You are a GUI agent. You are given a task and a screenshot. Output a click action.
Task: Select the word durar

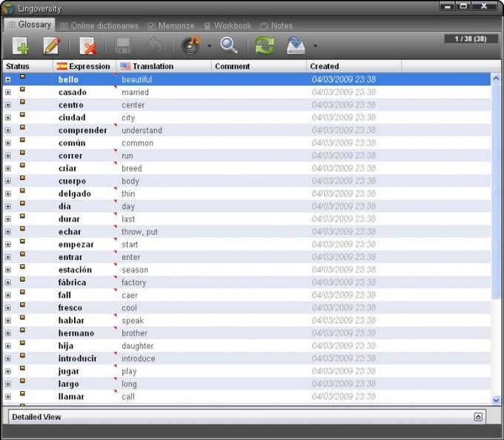coord(69,219)
